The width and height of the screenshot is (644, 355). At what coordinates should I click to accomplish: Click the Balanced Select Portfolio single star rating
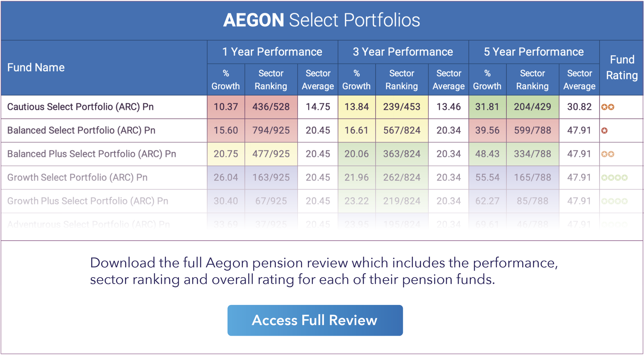604,130
